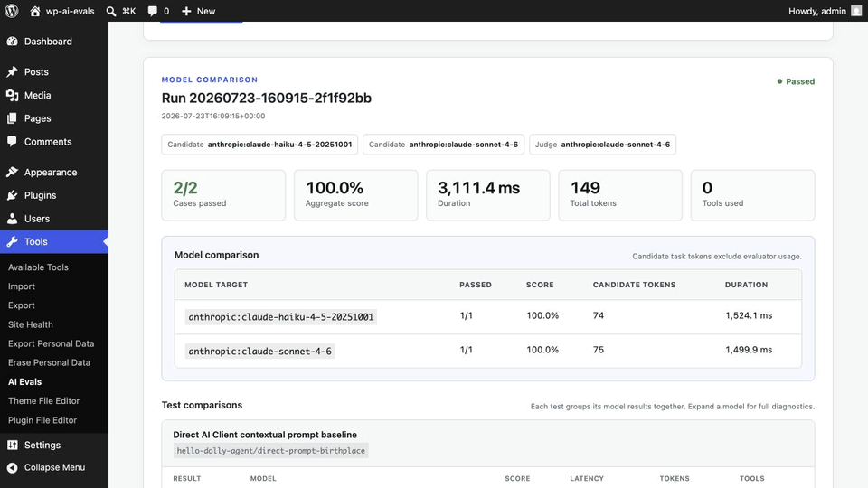The height and width of the screenshot is (488, 868).
Task: Open the Media library menu
Action: point(38,95)
